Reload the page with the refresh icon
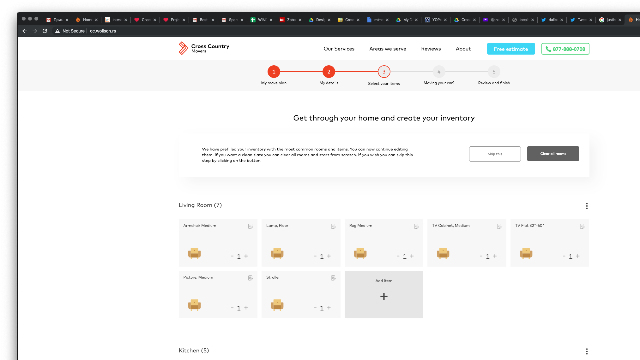Viewport: 640px width, 360px height. [x=45, y=31]
